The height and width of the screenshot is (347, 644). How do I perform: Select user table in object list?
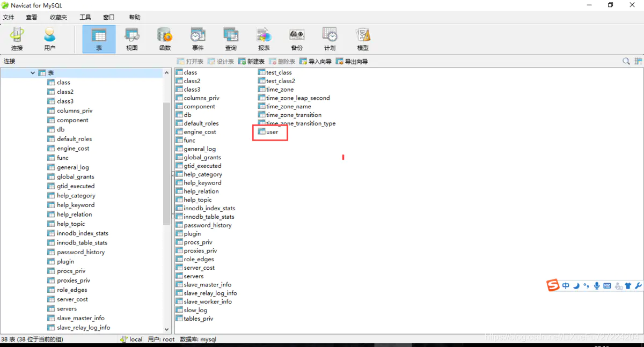click(x=268, y=132)
